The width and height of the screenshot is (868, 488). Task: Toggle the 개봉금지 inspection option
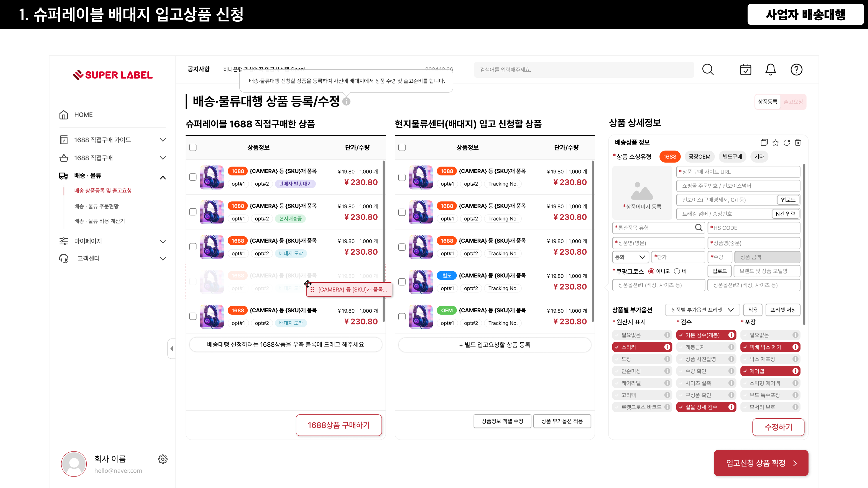706,347
